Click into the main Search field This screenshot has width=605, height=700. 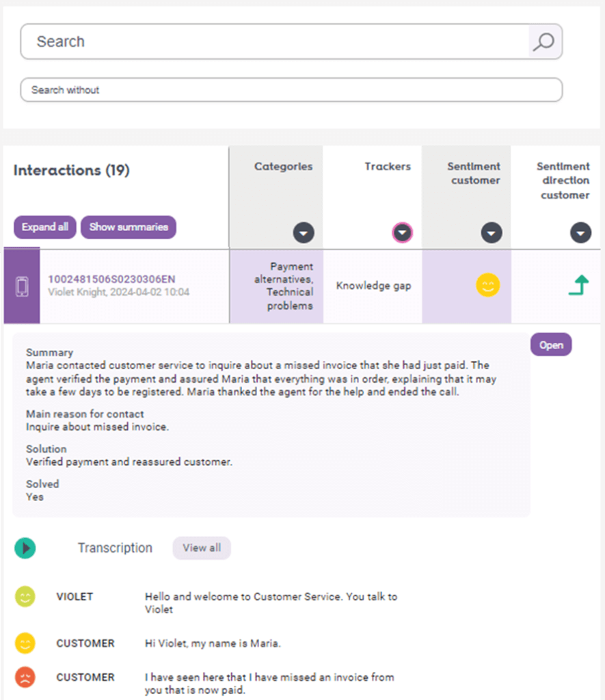273,42
